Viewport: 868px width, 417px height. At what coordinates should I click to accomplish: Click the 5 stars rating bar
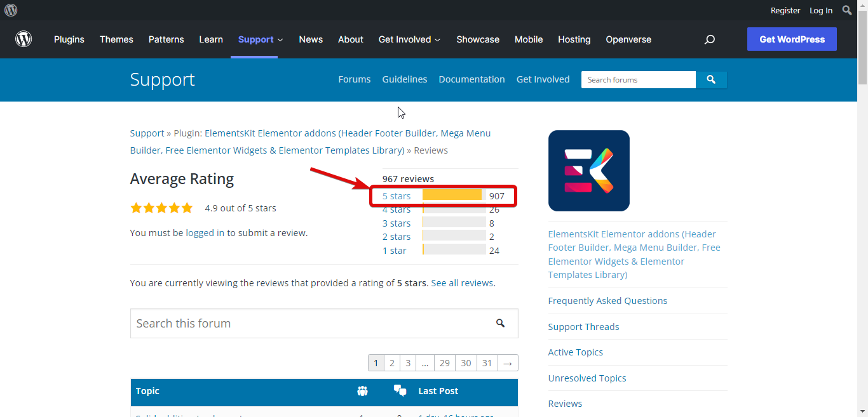454,195
